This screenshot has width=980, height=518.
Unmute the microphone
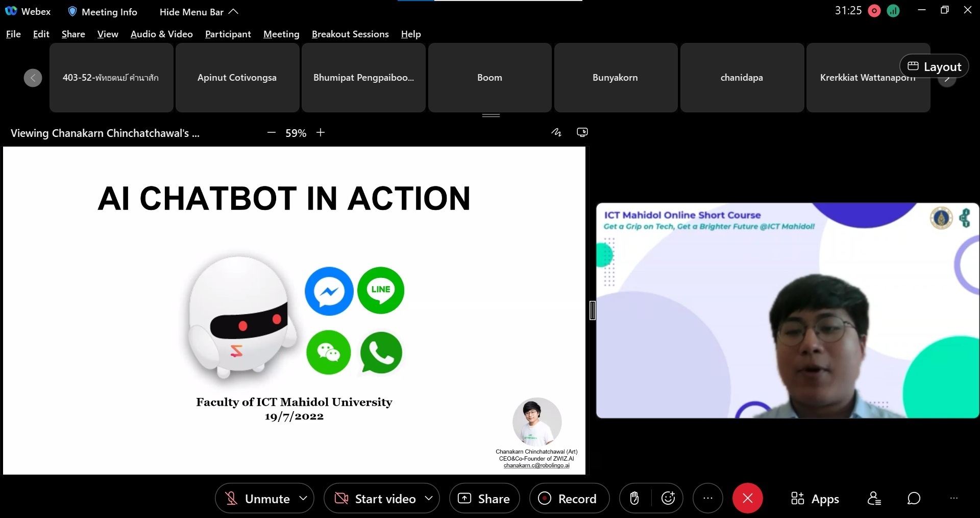258,498
